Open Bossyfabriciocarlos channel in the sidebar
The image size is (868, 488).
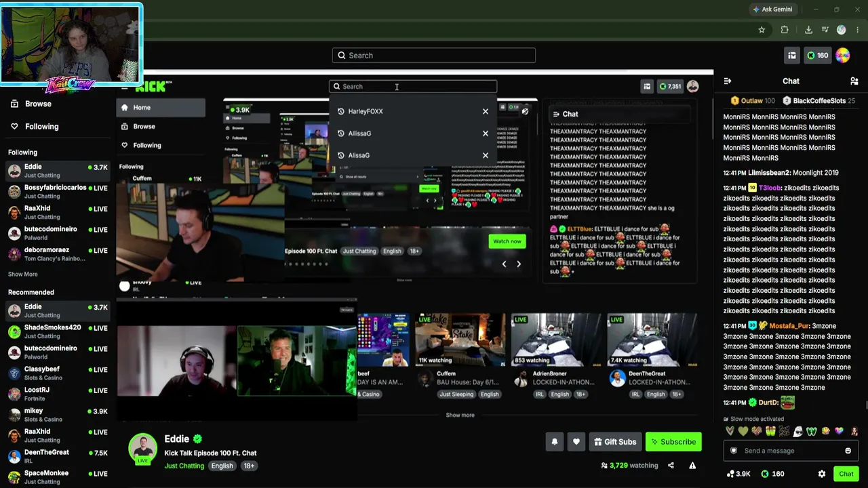[58, 192]
